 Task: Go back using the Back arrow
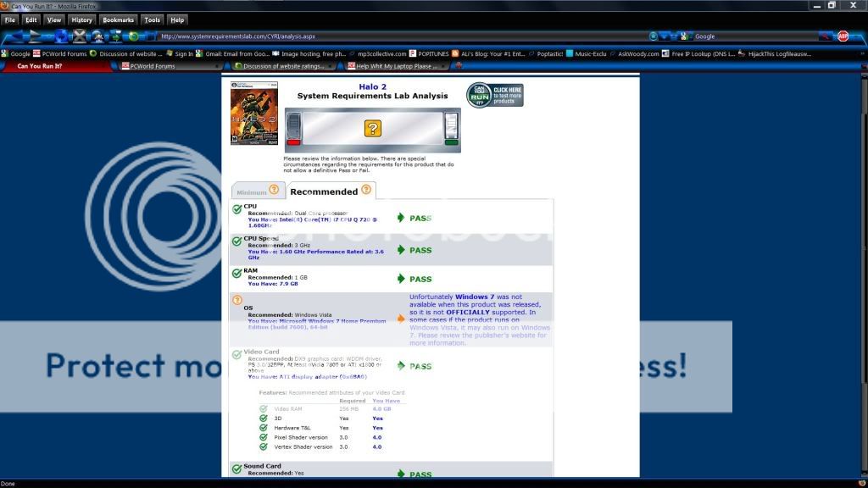click(x=15, y=36)
